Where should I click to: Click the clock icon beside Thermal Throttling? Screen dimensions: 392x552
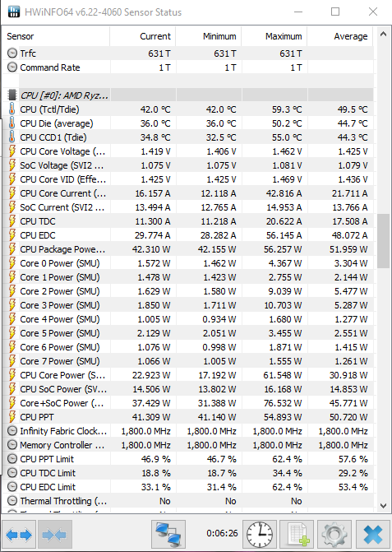(x=12, y=501)
